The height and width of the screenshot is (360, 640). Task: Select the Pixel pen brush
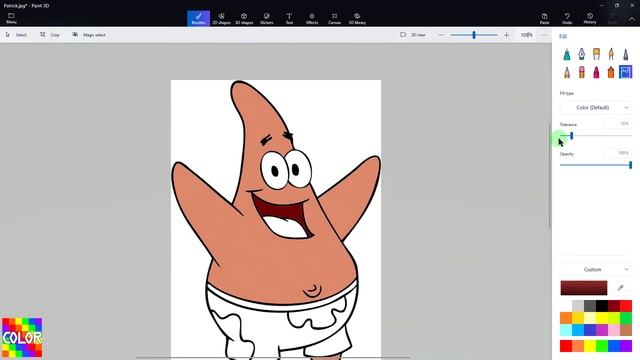click(626, 54)
